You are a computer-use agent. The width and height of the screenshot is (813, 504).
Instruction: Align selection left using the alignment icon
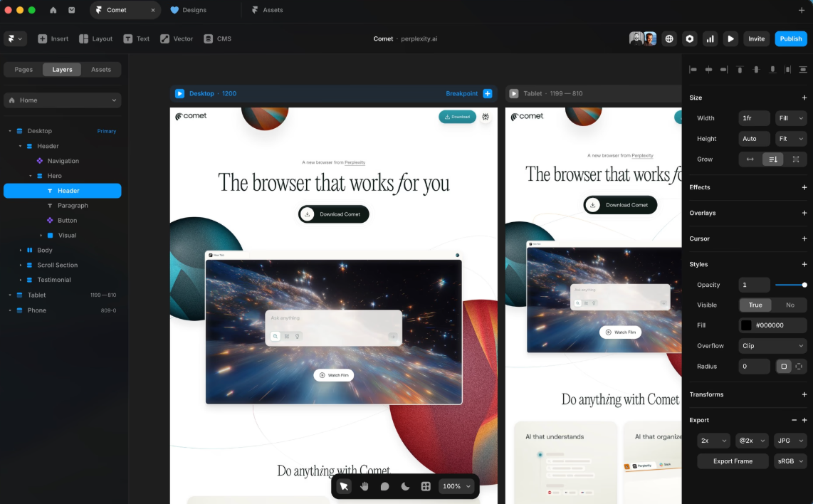click(x=691, y=69)
